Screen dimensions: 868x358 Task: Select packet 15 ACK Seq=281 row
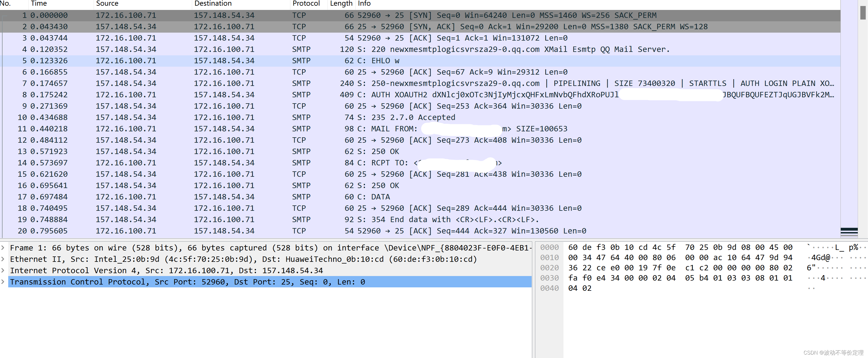[x=420, y=174]
